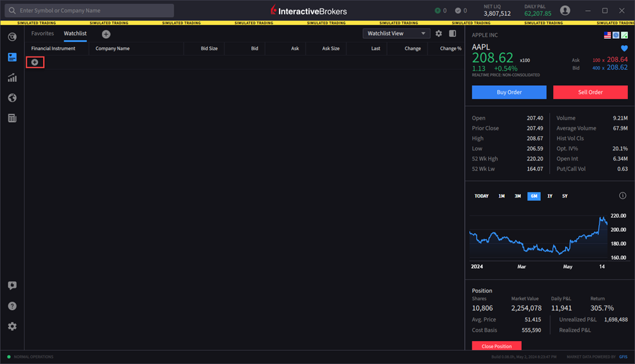The height and width of the screenshot is (364, 635).
Task: Select the Watchlist tab
Action: pyautogui.click(x=75, y=34)
